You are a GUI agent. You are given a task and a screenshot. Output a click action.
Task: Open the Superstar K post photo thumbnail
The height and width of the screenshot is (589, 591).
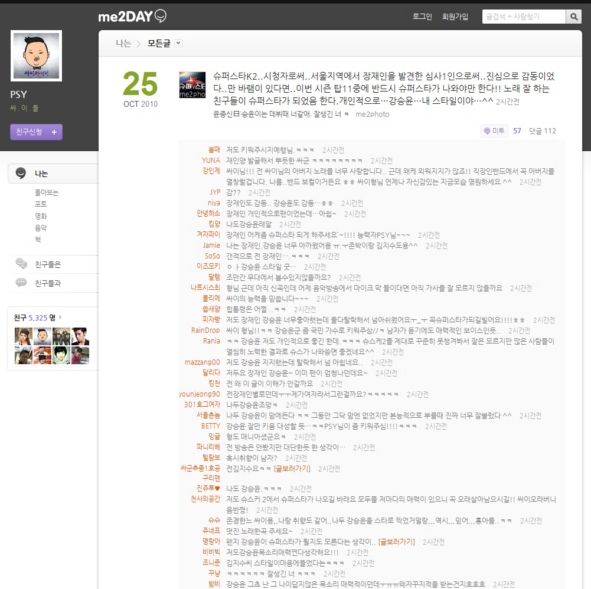pos(192,85)
